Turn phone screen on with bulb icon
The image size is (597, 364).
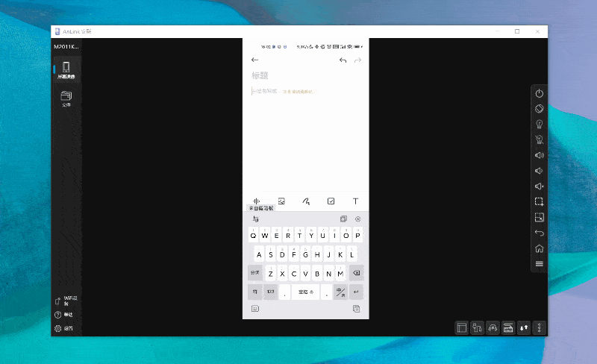click(x=539, y=124)
